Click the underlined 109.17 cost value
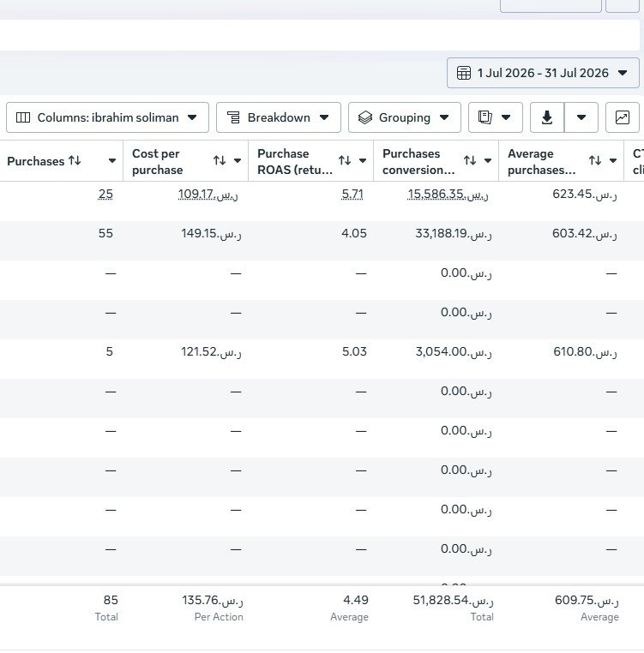Screen dimensions: 644x653 [208, 194]
